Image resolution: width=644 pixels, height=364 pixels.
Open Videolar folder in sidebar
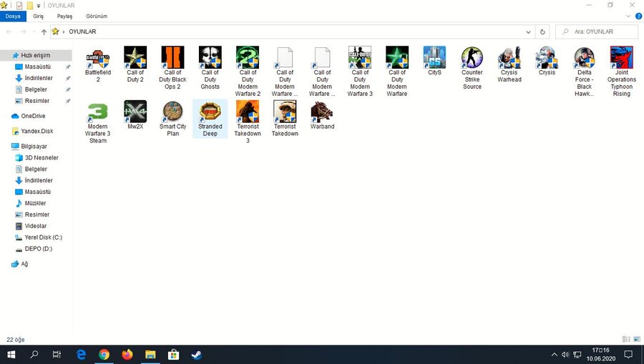pyautogui.click(x=35, y=226)
